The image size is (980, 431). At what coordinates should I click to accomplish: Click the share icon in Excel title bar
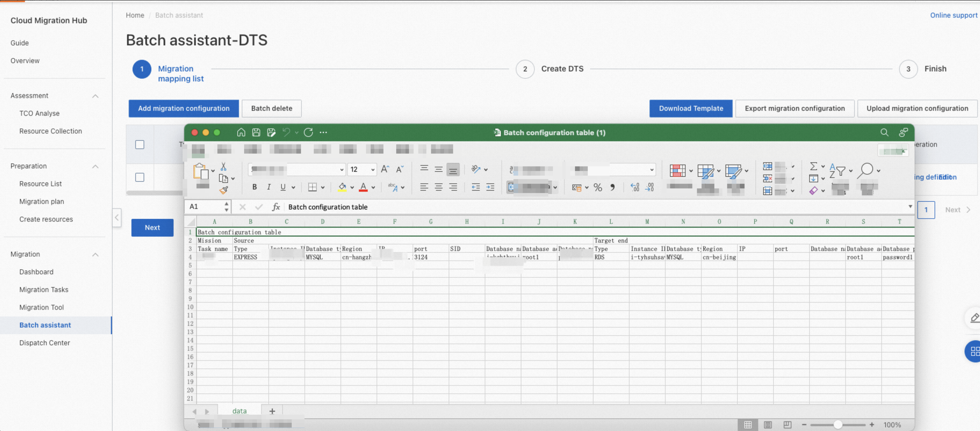(904, 132)
